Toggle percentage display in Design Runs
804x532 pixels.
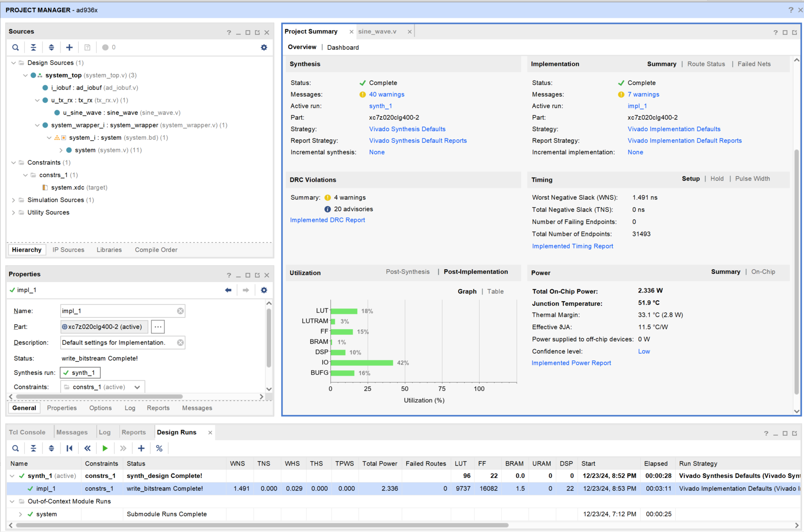[x=159, y=448]
